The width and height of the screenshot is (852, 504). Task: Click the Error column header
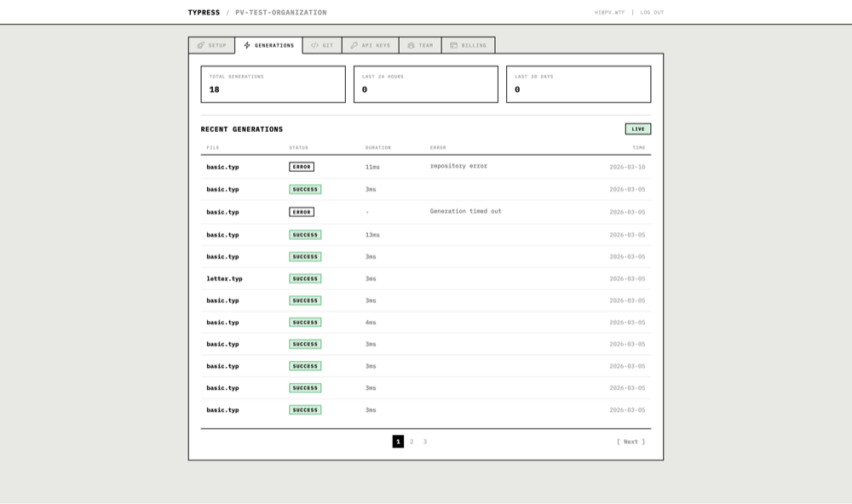pyautogui.click(x=438, y=148)
